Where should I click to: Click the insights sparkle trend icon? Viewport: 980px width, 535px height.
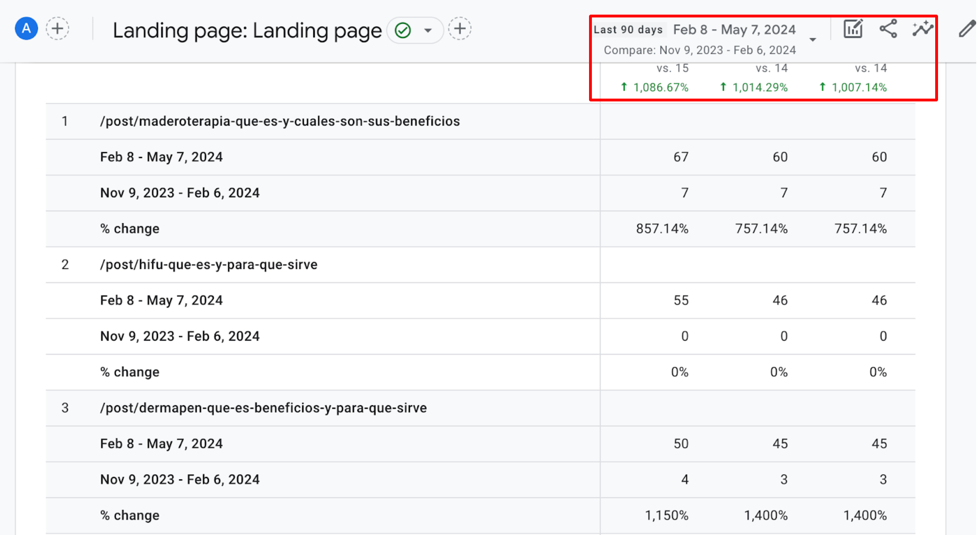(923, 29)
